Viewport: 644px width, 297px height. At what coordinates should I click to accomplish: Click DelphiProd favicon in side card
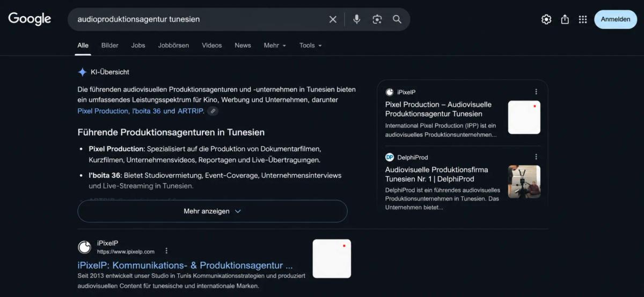pyautogui.click(x=390, y=157)
